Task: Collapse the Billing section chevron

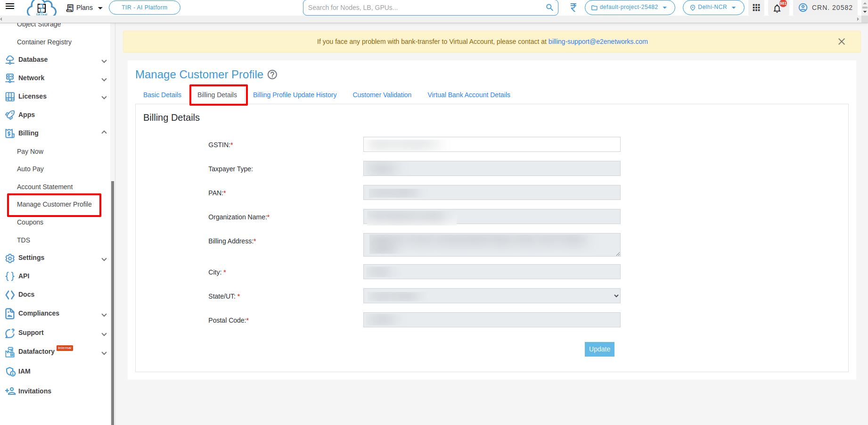Action: (104, 133)
